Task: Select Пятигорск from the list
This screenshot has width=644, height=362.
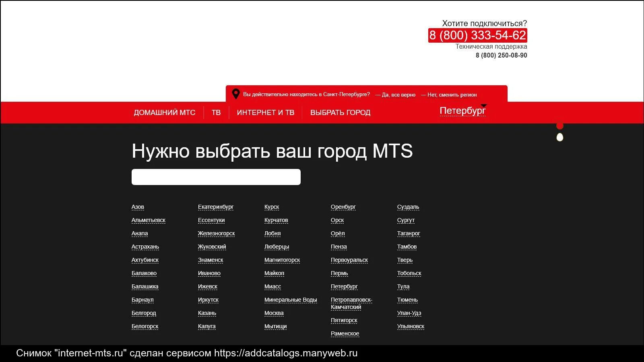Action: click(x=344, y=320)
